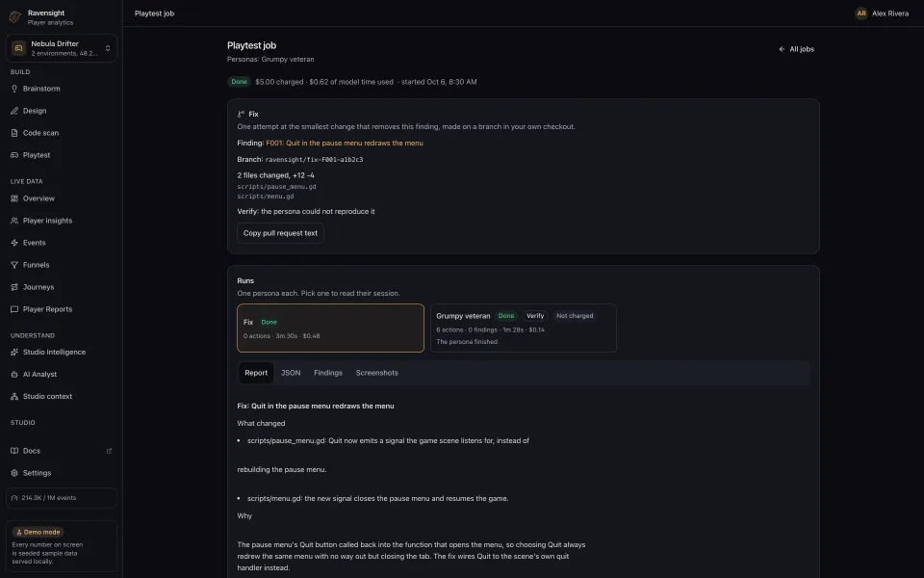Go back via All jobs link
Image resolution: width=924 pixels, height=578 pixels.
tap(796, 49)
